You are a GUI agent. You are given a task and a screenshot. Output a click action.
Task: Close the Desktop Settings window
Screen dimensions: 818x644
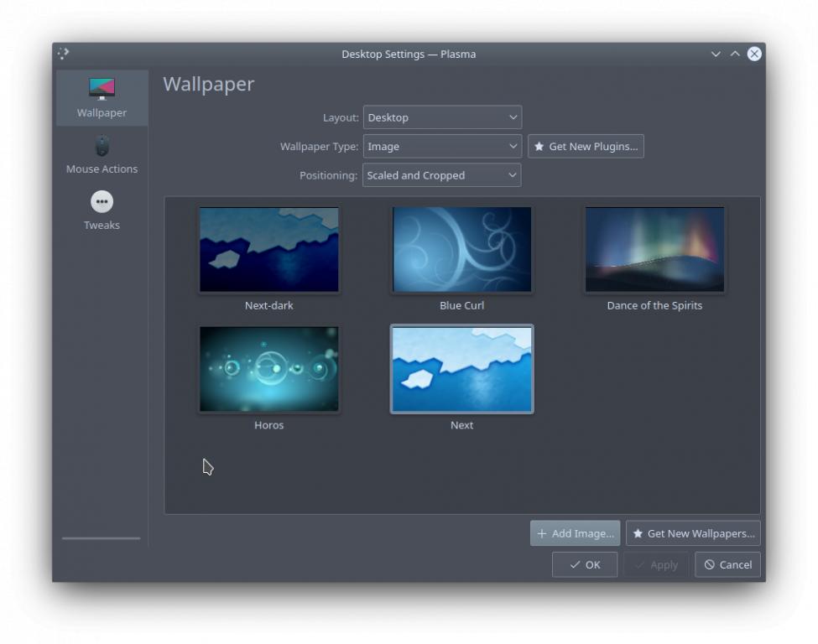click(x=754, y=54)
